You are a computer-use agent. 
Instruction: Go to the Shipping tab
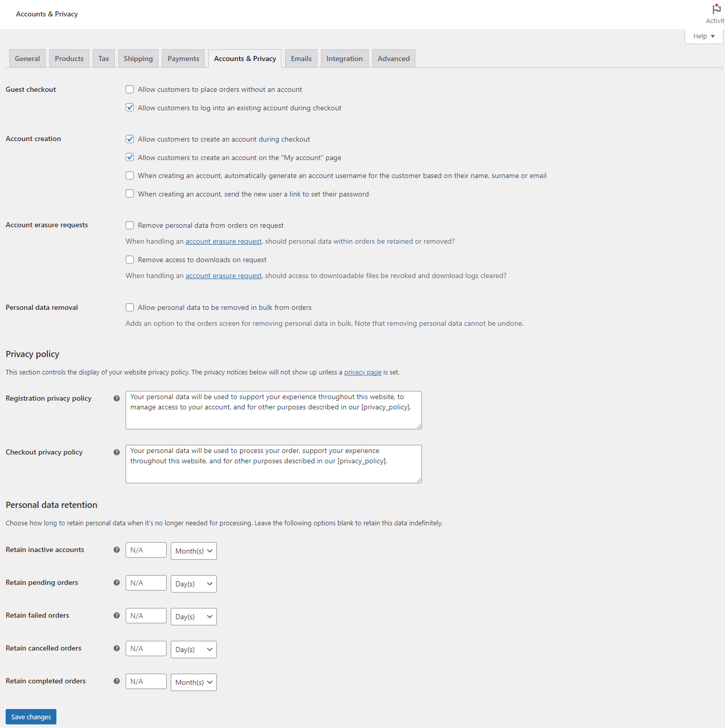coord(138,58)
